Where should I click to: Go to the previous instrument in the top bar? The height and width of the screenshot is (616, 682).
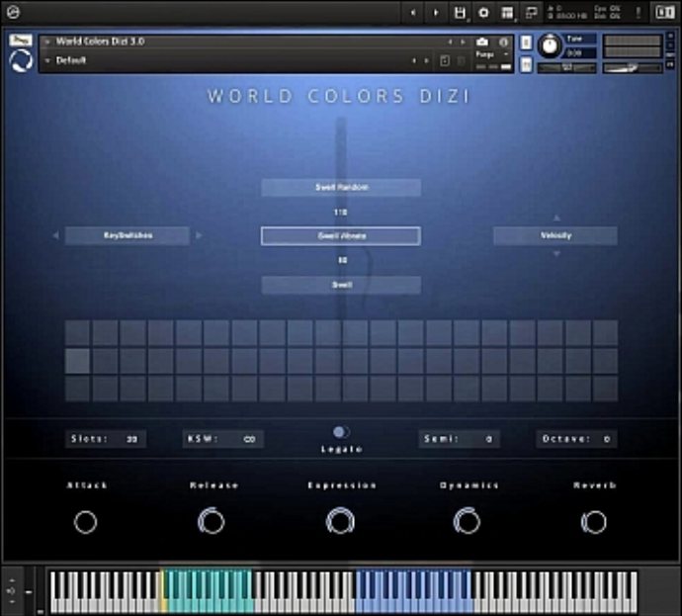tap(413, 13)
